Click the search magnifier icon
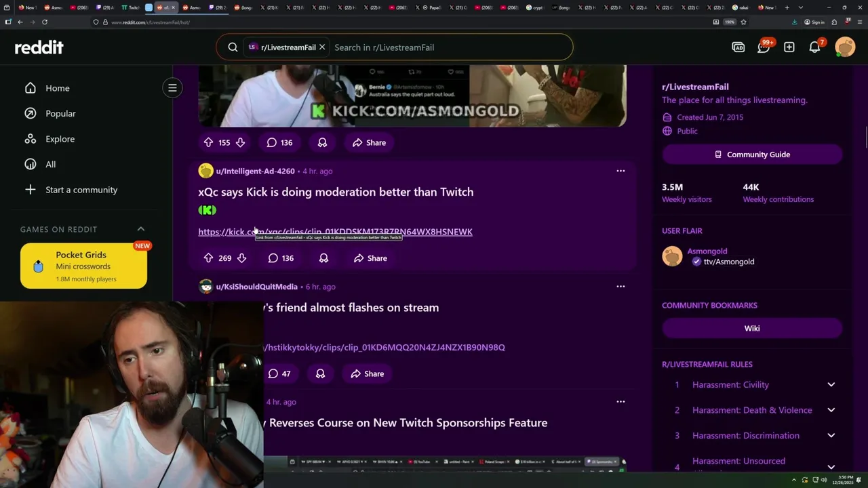The height and width of the screenshot is (488, 868). tap(233, 47)
